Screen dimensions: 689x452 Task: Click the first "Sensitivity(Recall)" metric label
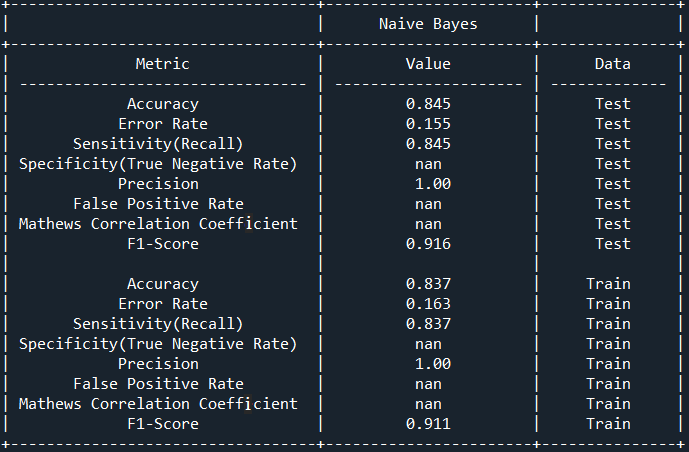pos(158,144)
